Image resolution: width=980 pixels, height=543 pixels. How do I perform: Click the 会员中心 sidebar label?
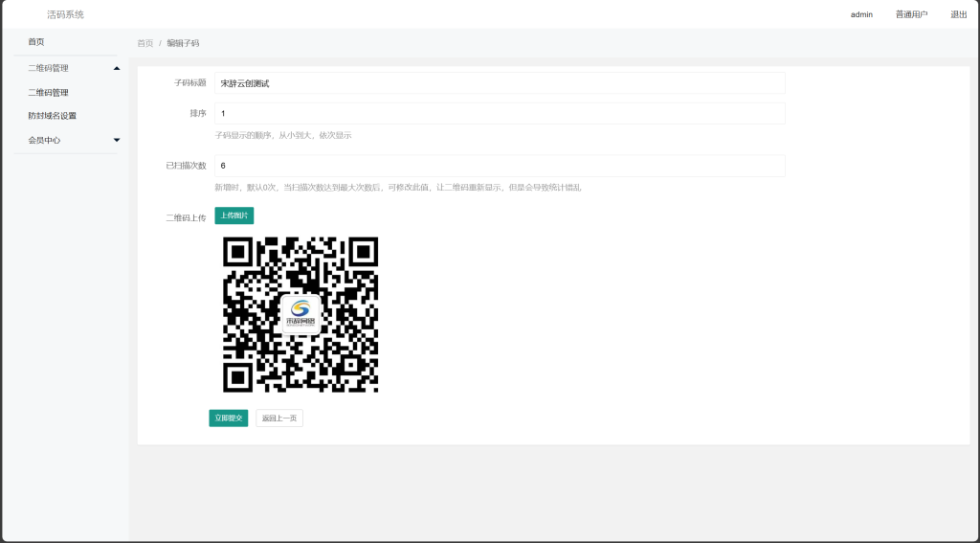(x=44, y=140)
